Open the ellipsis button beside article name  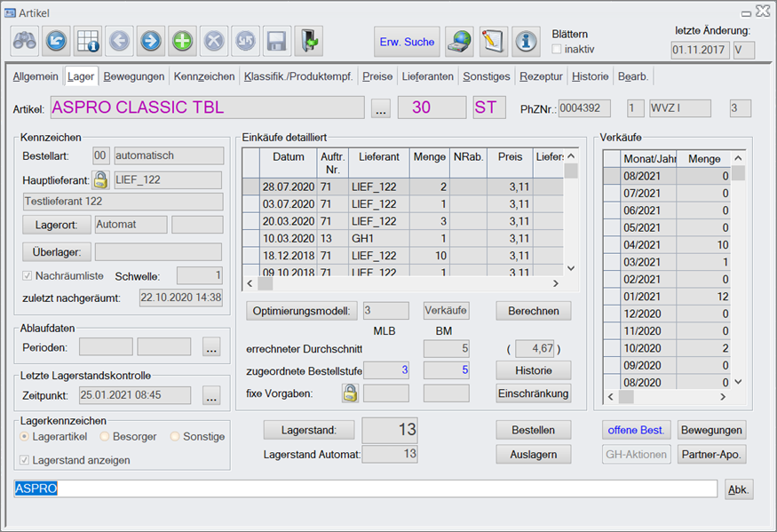point(381,108)
